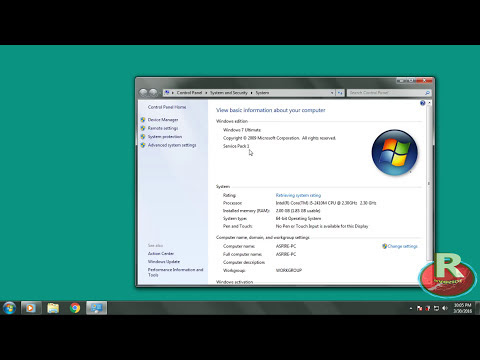The image size is (480, 360).
Task: Click Copyright 2009 Microsoft Corporation text
Action: pos(279,138)
